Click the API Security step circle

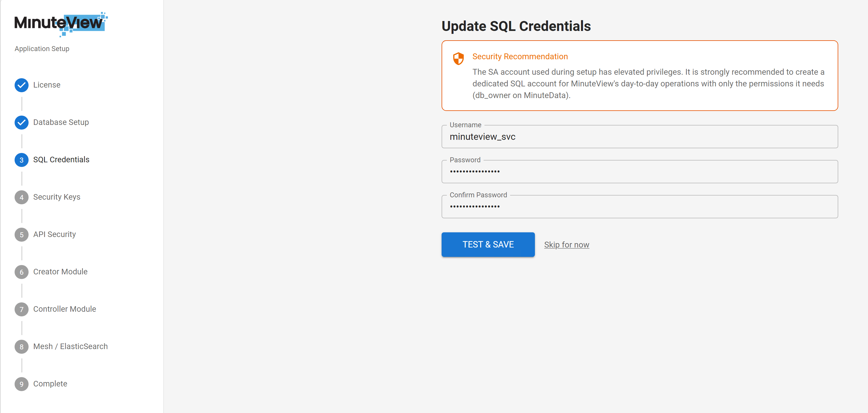click(x=21, y=235)
